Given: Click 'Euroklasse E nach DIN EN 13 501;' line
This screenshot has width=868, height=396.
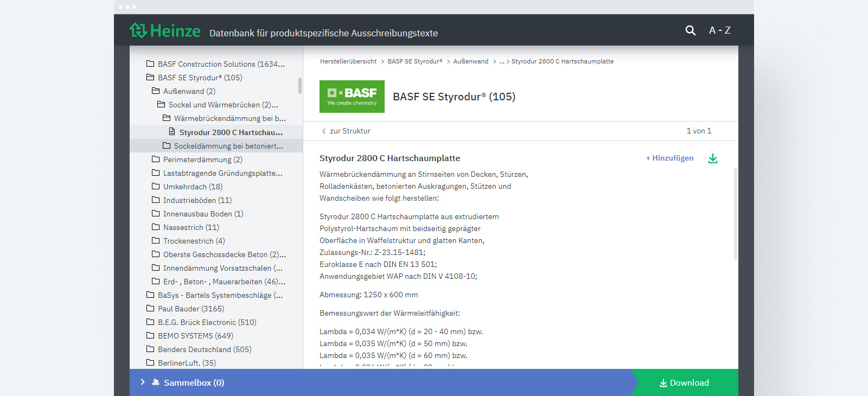Looking at the screenshot, I should tap(378, 264).
